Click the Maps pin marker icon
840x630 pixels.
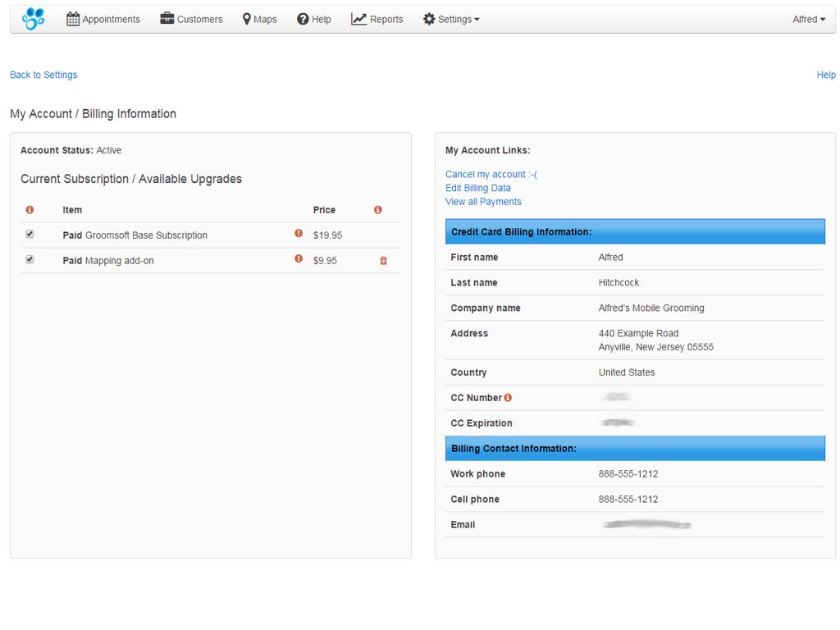tap(246, 19)
